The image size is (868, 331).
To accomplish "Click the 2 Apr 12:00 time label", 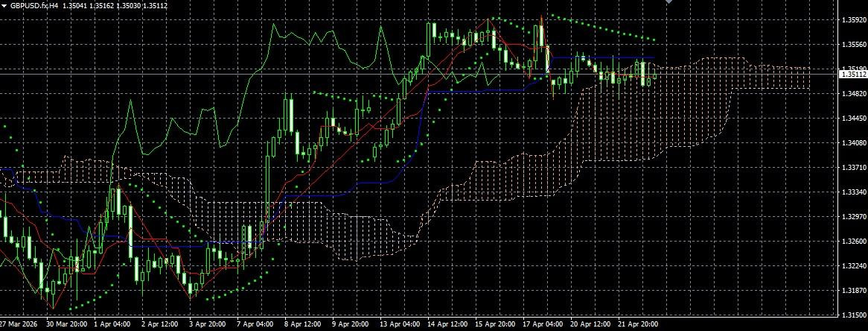I will 159,324.
